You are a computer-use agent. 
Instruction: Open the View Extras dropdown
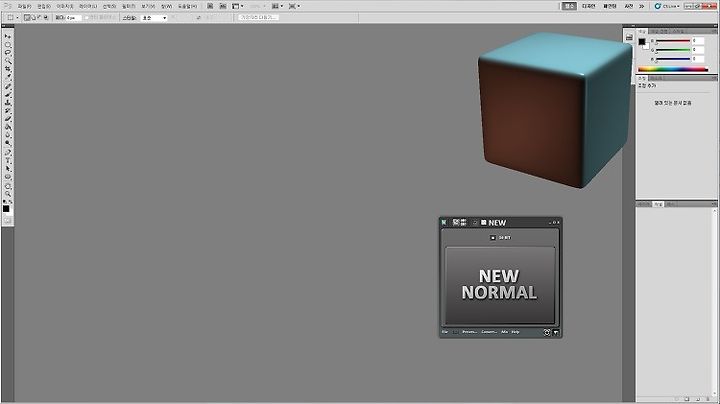click(237, 6)
